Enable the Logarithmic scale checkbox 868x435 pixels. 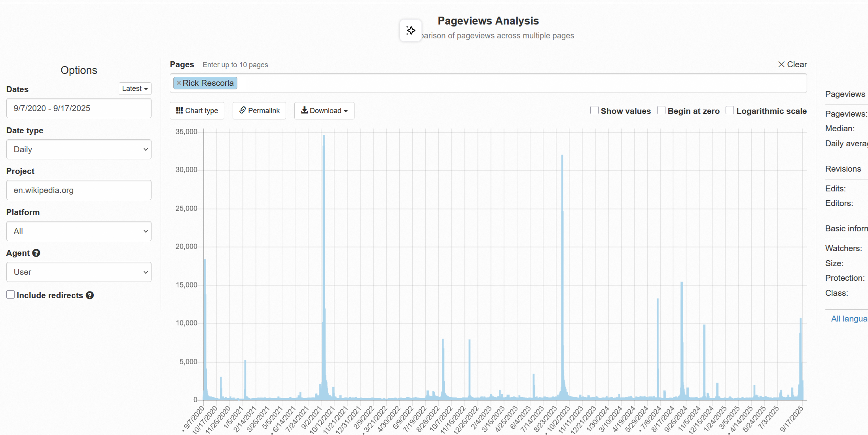(730, 110)
